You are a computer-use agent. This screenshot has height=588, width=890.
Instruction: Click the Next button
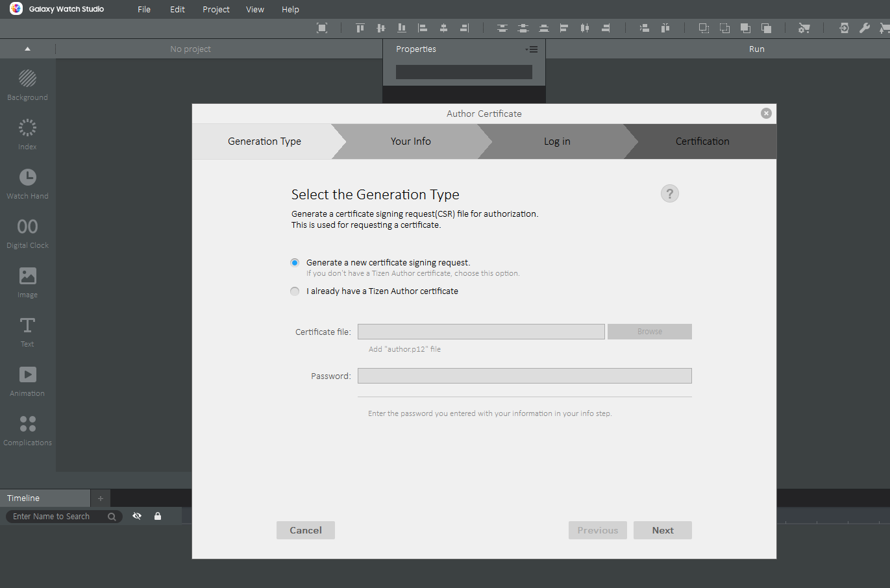663,530
